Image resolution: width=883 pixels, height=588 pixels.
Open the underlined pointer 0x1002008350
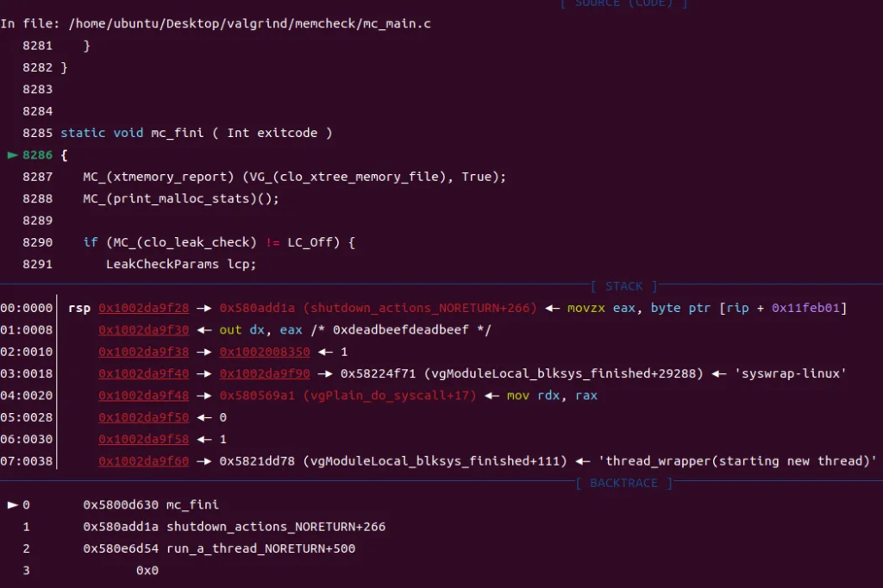pyautogui.click(x=265, y=352)
